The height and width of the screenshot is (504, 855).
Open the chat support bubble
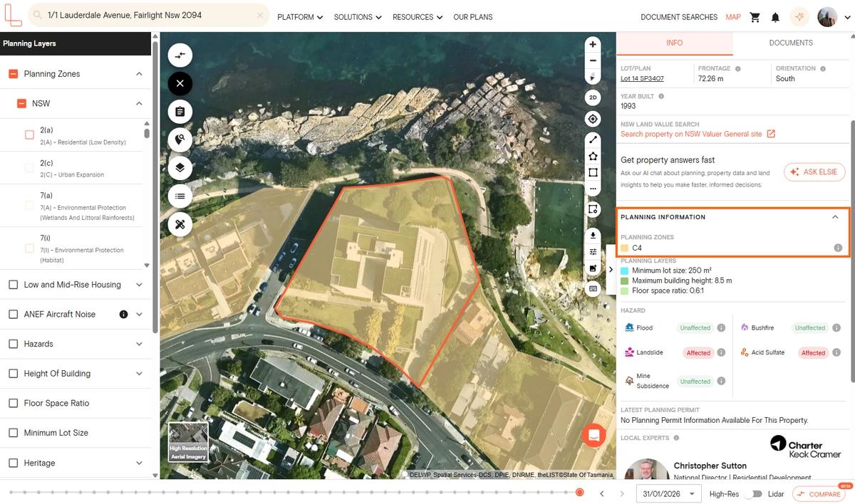pyautogui.click(x=594, y=435)
